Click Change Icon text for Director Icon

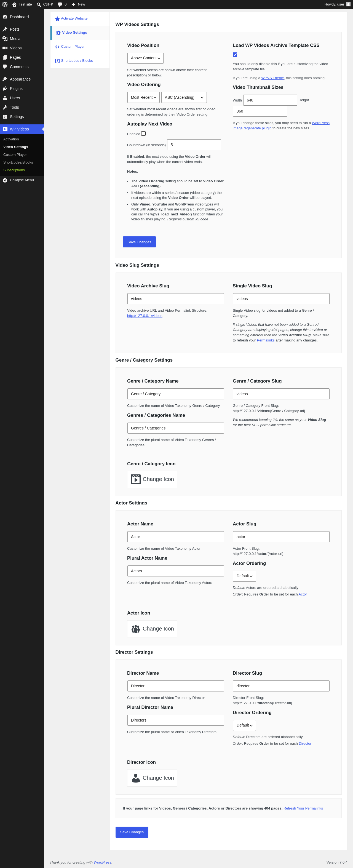click(158, 778)
